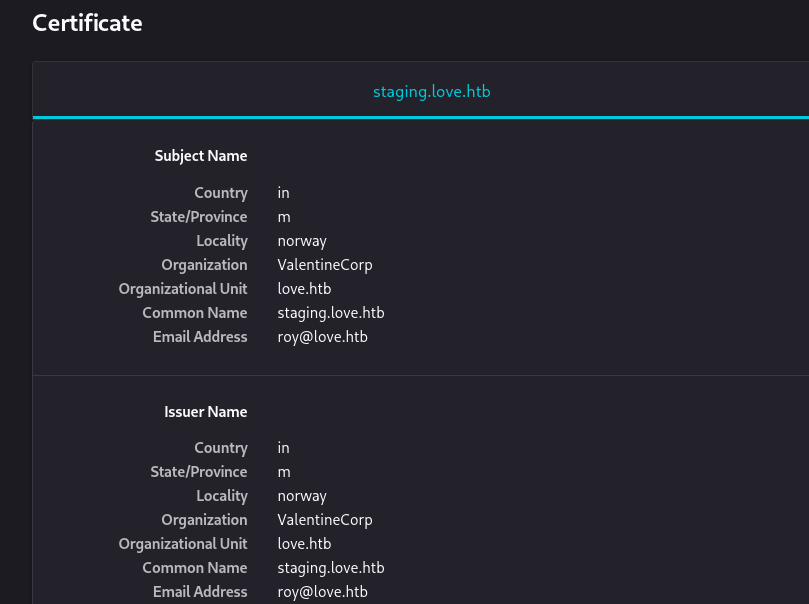809x604 pixels.
Task: Click Issuer's Email Address value roy@love.htb
Action: coord(322,592)
